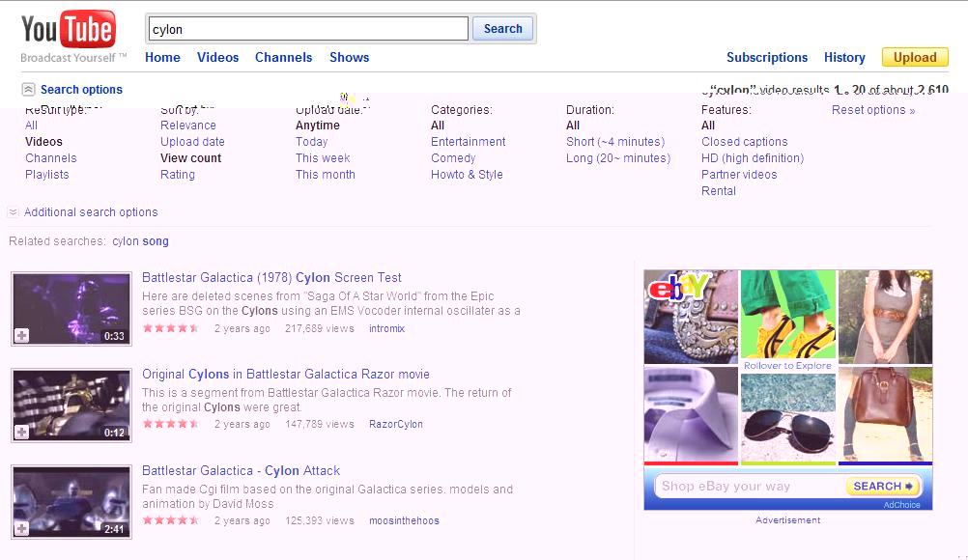The width and height of the screenshot is (968, 560).
Task: Filter by Entertainment category
Action: point(468,142)
